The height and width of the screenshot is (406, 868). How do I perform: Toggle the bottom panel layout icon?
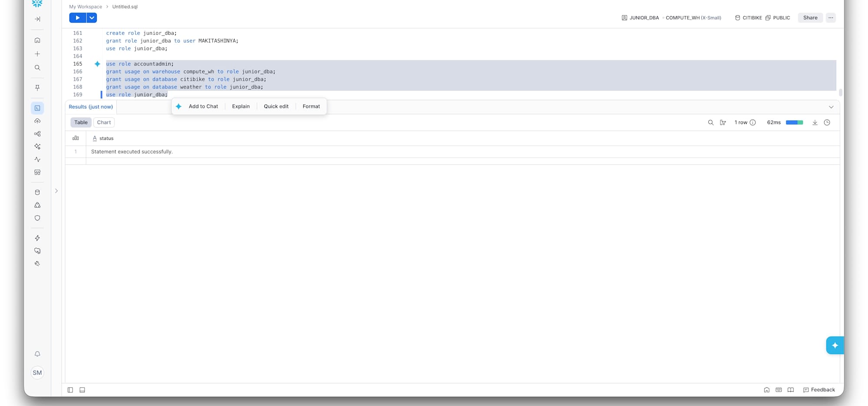(x=82, y=390)
